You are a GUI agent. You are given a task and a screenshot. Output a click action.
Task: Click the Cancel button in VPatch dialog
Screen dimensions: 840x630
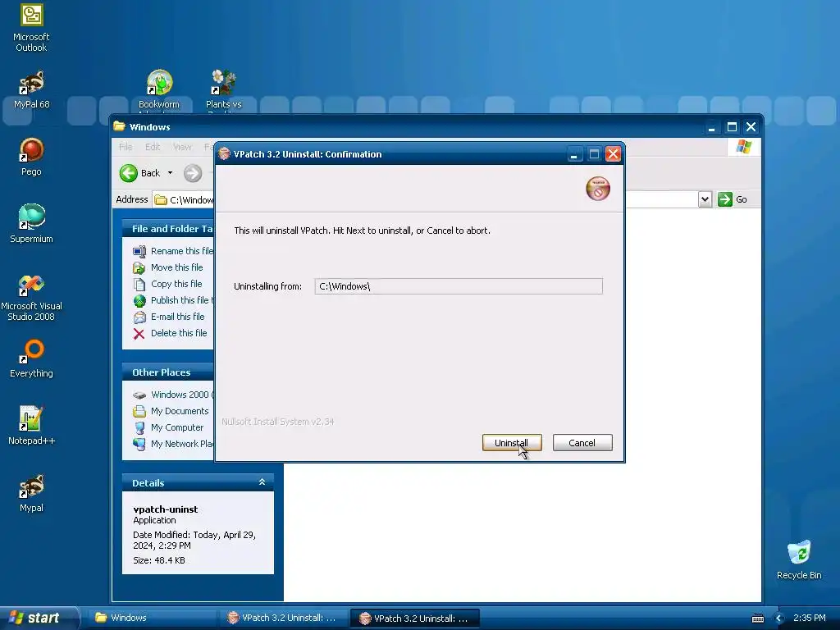582,442
